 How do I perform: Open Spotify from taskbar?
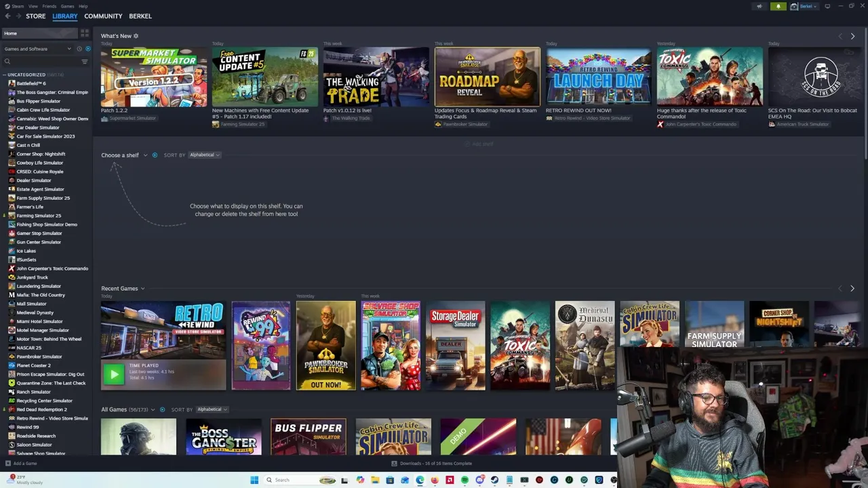point(465,480)
